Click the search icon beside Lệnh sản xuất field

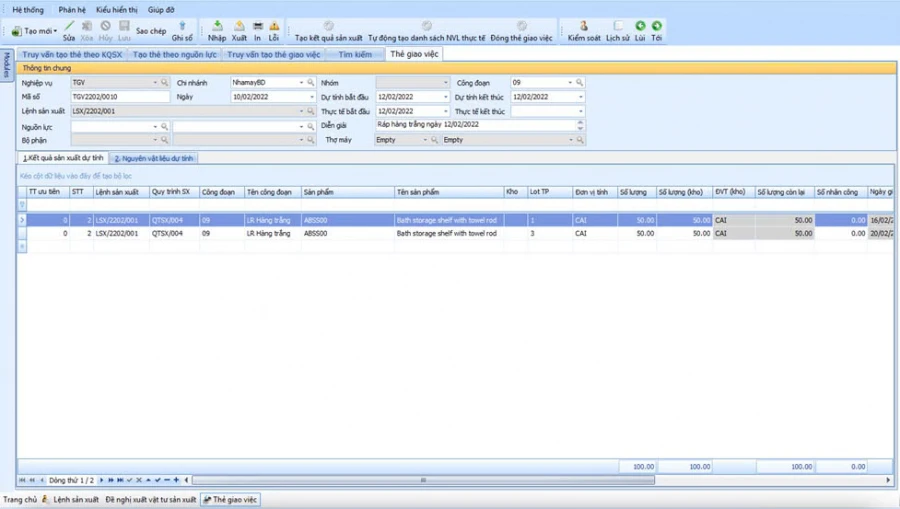pyautogui.click(x=311, y=111)
